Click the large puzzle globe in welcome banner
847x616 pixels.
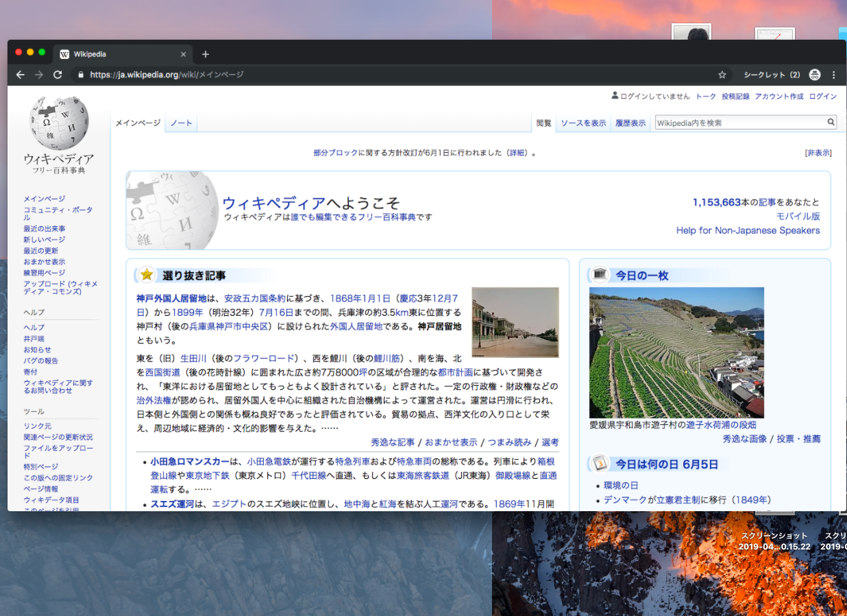173,210
